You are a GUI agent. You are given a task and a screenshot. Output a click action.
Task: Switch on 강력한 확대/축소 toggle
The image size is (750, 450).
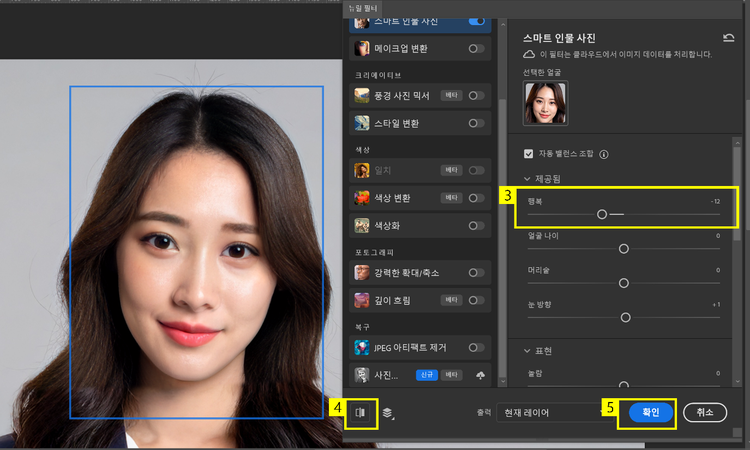click(x=476, y=273)
